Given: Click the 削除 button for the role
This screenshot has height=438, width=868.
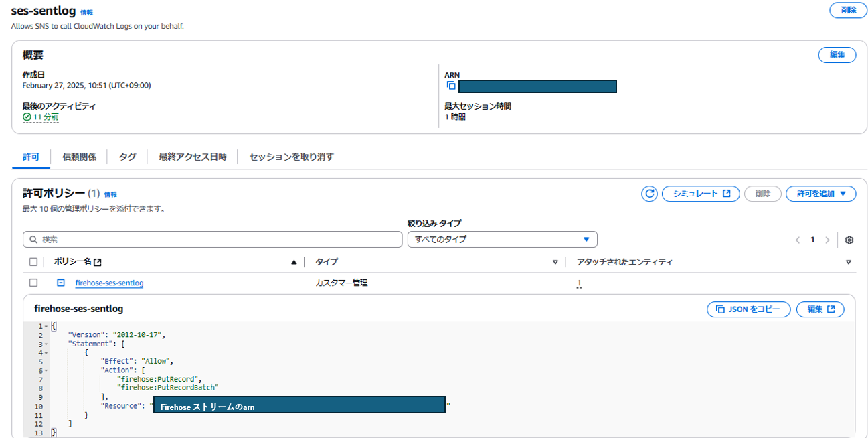Looking at the screenshot, I should pyautogui.click(x=848, y=10).
